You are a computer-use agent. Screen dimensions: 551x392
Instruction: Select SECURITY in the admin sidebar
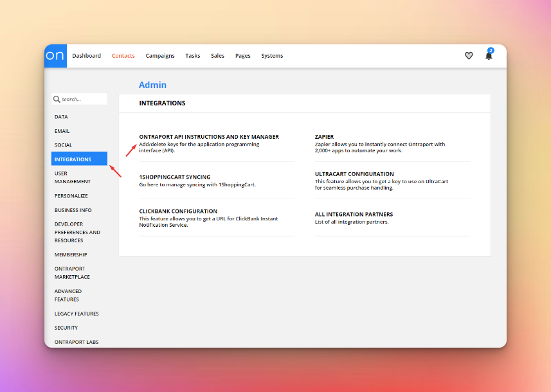(66, 328)
